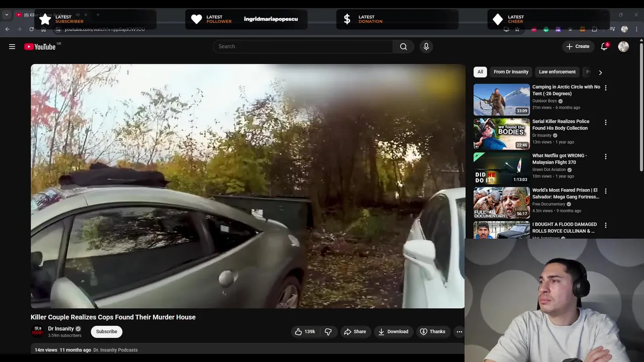
Task: Open title What Netflix got WRONG
Action: 559,159
